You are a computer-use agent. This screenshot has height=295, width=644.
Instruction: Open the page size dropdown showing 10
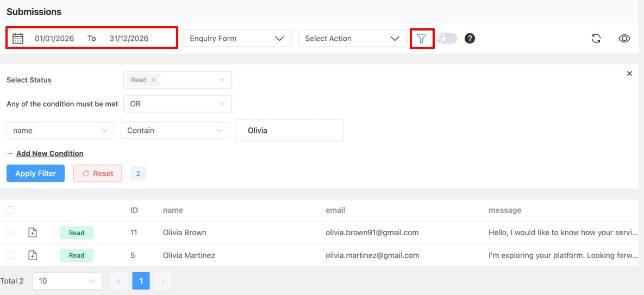(x=67, y=281)
